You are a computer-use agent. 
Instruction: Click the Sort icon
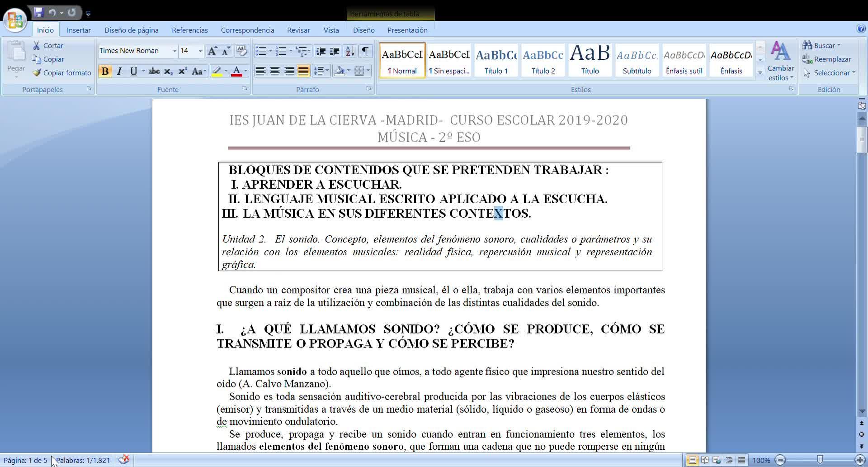pyautogui.click(x=350, y=51)
